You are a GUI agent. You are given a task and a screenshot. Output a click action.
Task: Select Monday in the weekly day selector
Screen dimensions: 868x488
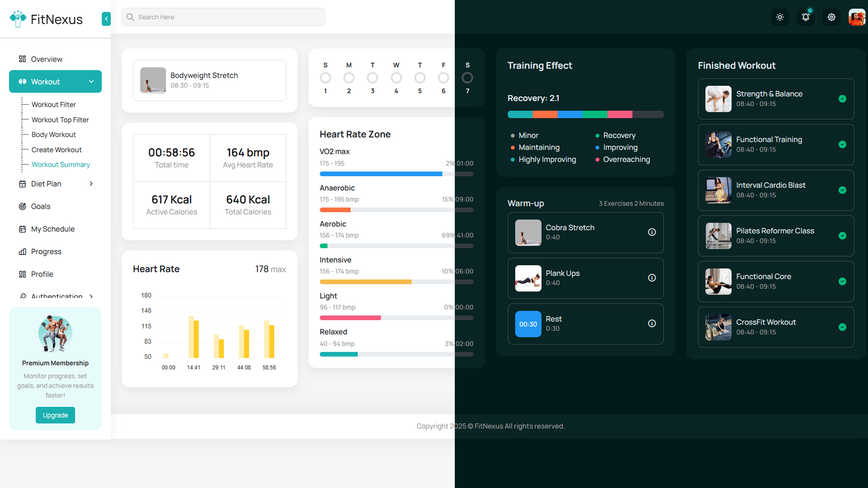pos(349,77)
